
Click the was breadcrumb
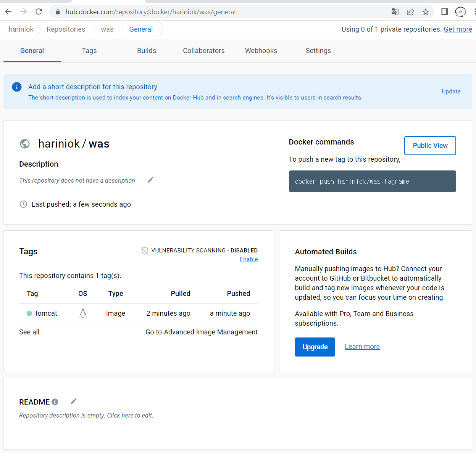click(107, 29)
